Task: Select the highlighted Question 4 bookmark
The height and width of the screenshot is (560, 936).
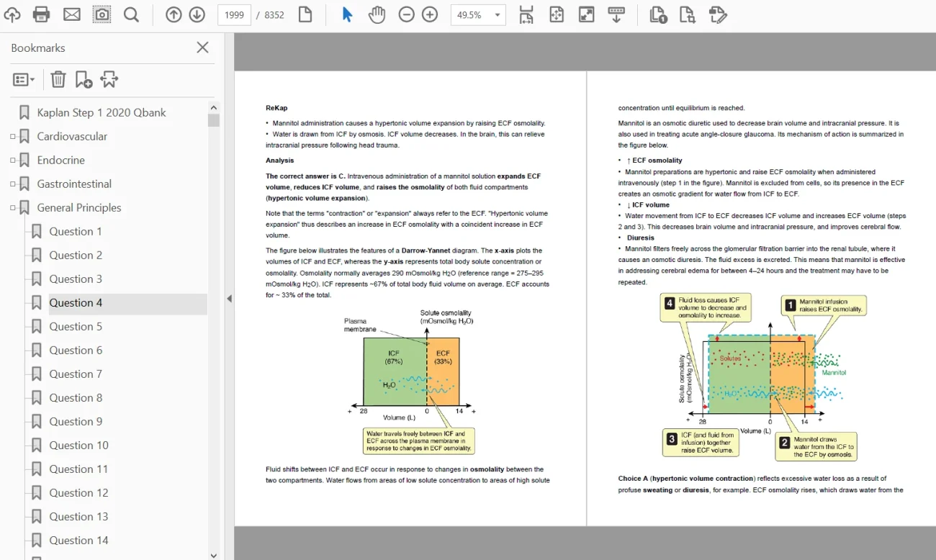Action: (x=76, y=302)
